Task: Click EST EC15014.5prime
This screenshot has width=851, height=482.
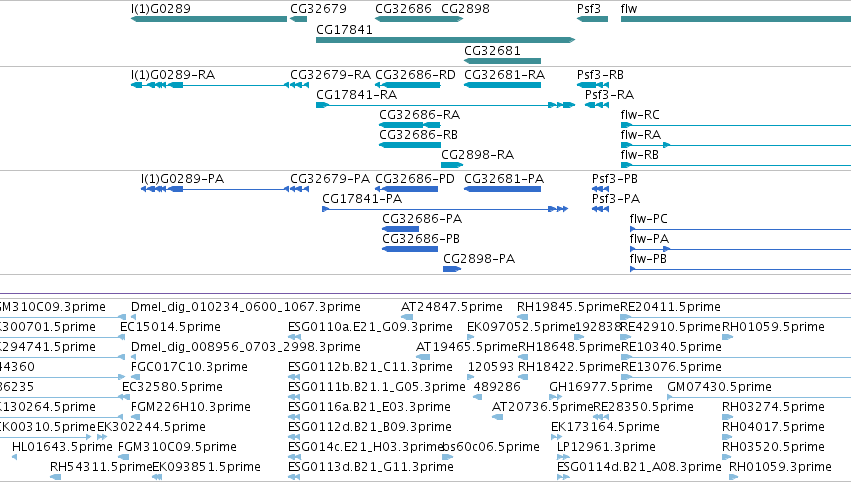Action: pyautogui.click(x=170, y=327)
